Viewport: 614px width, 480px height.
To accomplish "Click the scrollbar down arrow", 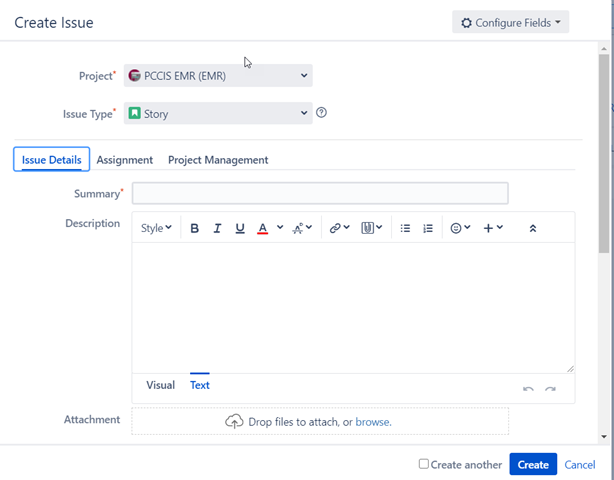I will pyautogui.click(x=604, y=437).
